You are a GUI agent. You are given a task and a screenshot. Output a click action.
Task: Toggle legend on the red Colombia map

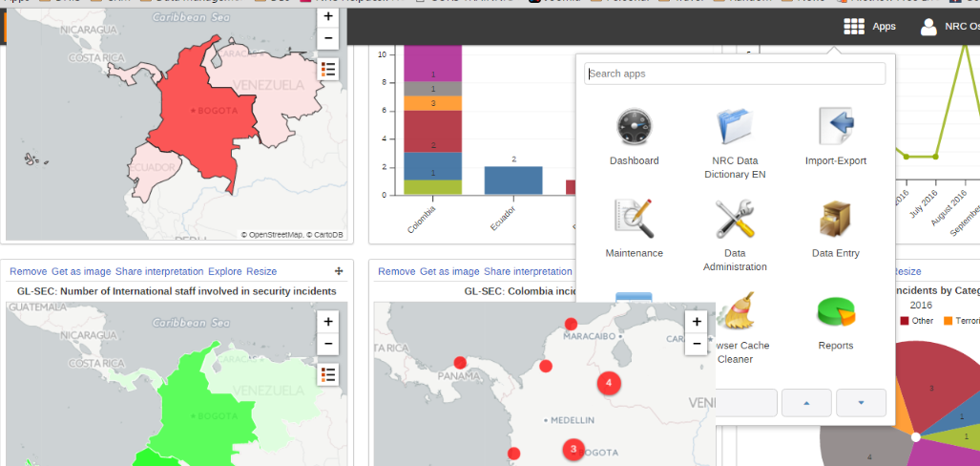(x=328, y=69)
